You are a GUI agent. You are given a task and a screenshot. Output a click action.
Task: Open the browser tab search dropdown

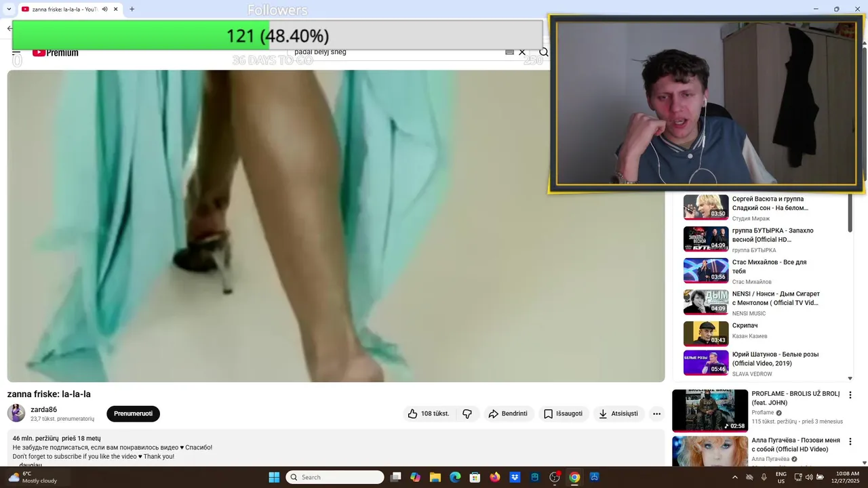(x=9, y=9)
